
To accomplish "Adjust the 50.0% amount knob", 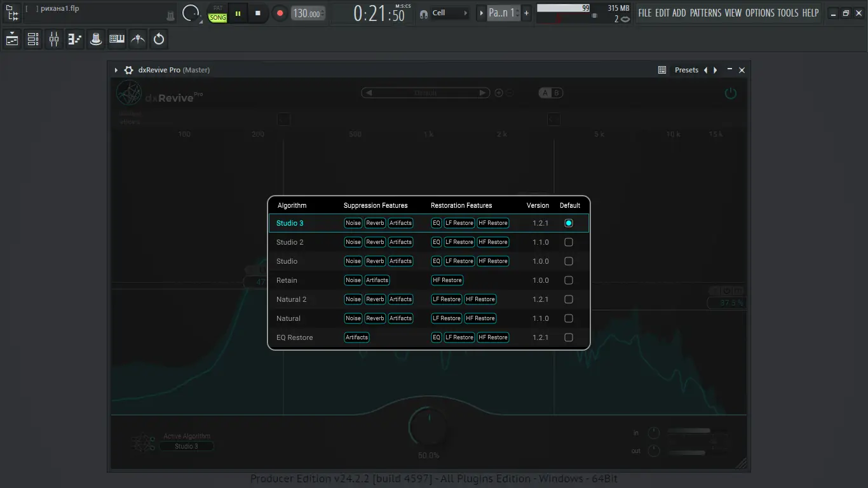I will [428, 427].
